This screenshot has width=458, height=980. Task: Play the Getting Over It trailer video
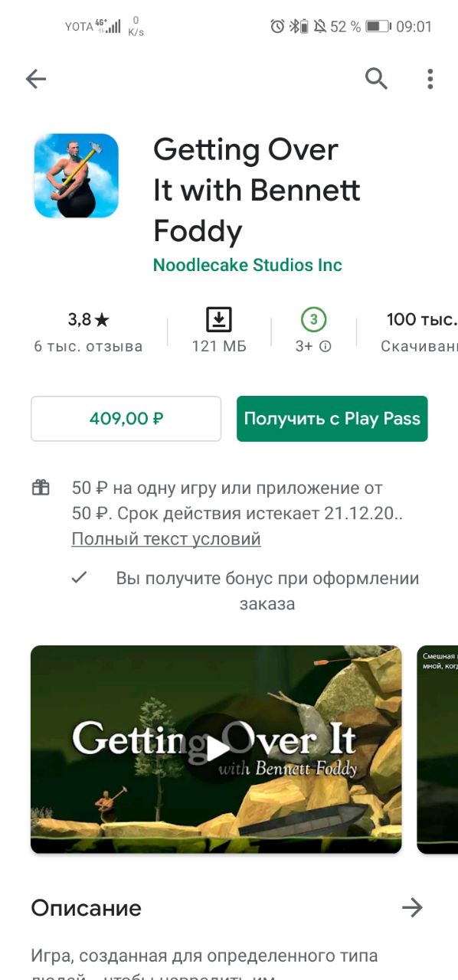216,749
